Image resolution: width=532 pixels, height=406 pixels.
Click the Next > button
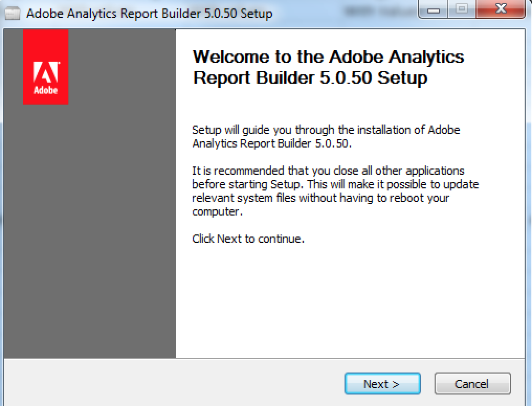[x=382, y=384]
